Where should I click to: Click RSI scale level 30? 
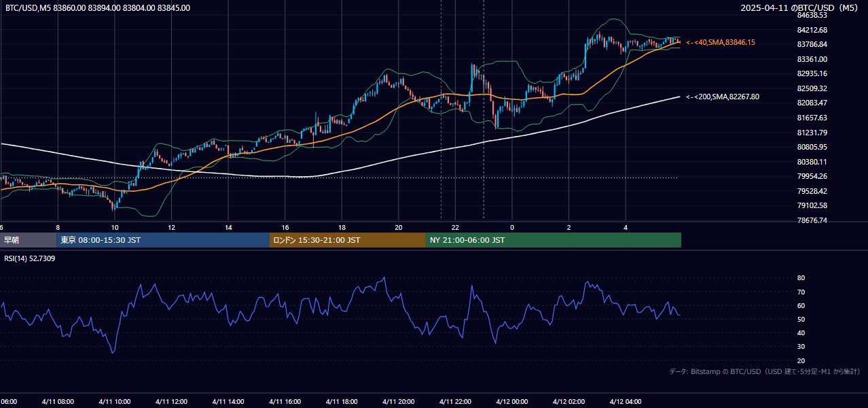tap(801, 346)
